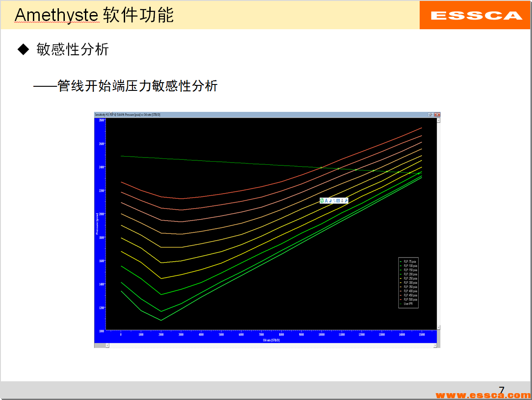Click the down arrow of the chart vertical scrollbar
532x400 pixels.
tap(437, 327)
